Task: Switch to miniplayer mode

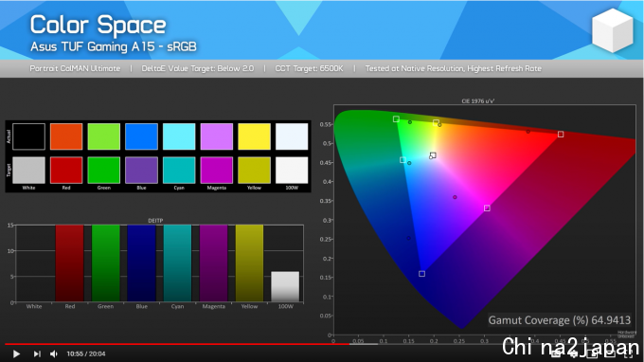Action: pos(592,353)
